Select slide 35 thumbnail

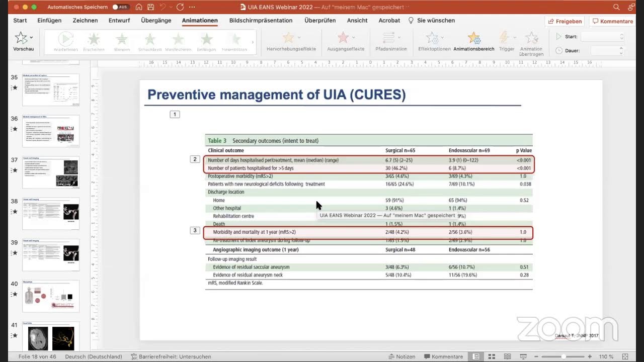coord(50,89)
